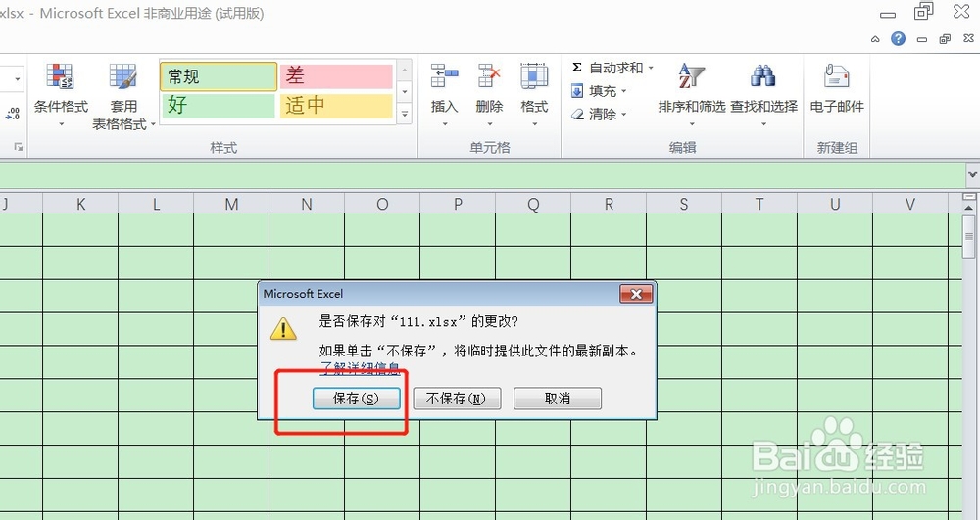Click AutoSum (自动求和) button
Screen dimensions: 980x520
pos(607,68)
